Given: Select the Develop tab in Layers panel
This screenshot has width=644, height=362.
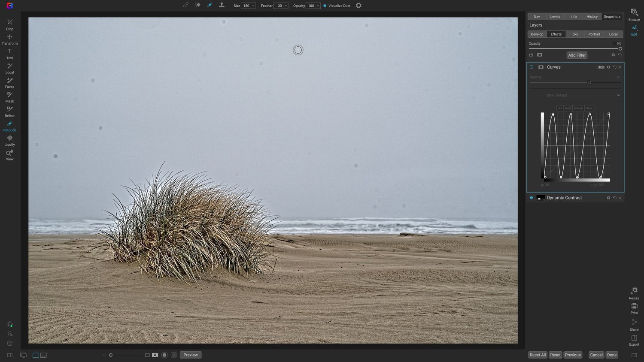Looking at the screenshot, I should point(537,34).
